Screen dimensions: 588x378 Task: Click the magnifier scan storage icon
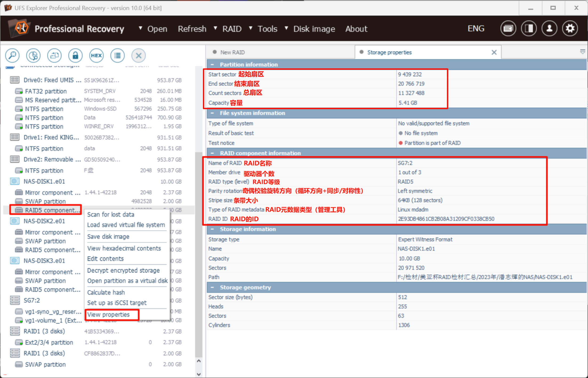pos(12,55)
